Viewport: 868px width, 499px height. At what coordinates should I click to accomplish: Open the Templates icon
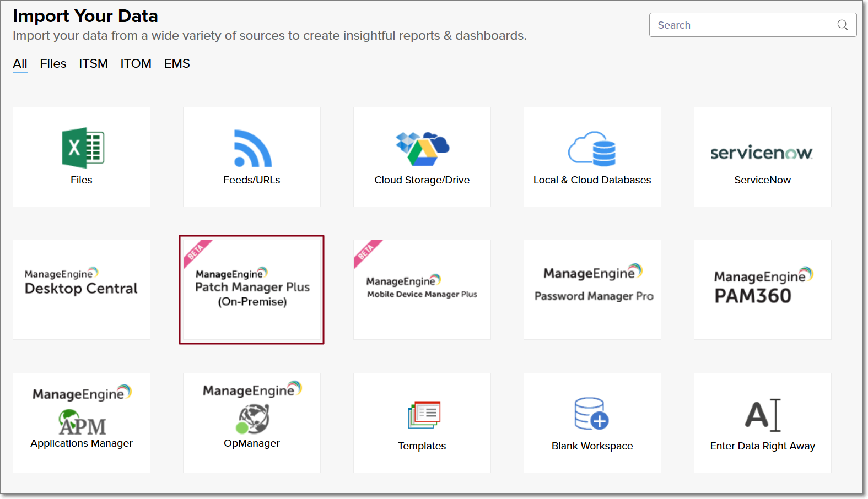tap(424, 415)
